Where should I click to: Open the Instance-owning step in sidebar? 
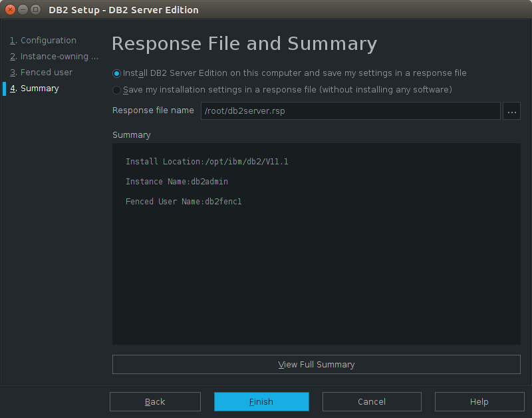pos(54,57)
